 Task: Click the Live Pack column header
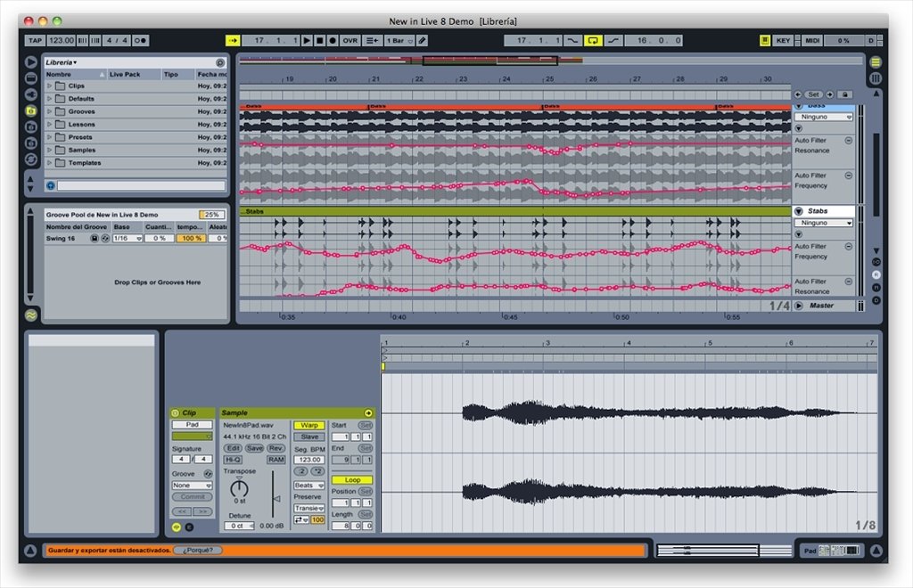(x=134, y=75)
